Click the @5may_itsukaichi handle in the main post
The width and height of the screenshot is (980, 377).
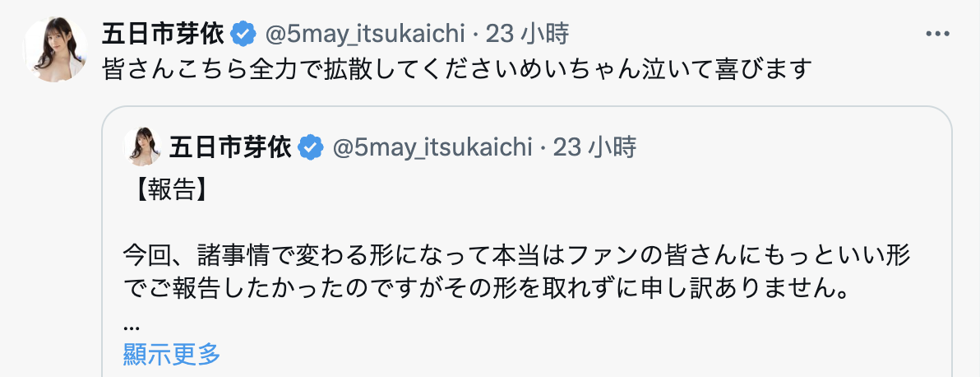[x=366, y=35]
